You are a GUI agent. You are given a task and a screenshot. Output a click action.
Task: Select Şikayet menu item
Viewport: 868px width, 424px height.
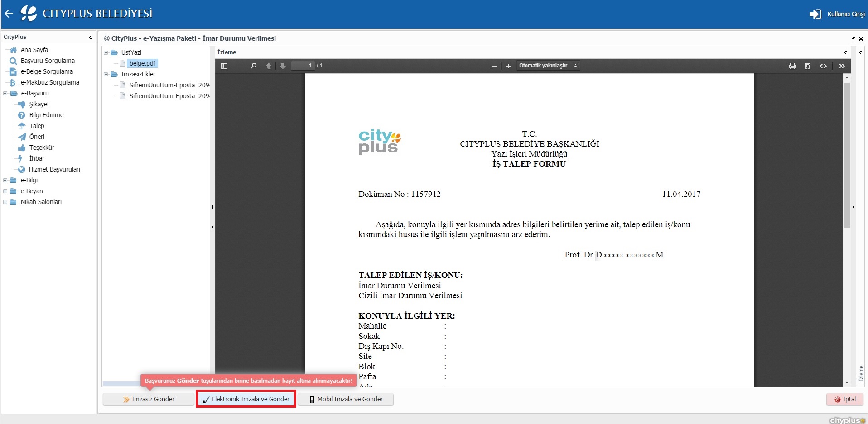(39, 104)
